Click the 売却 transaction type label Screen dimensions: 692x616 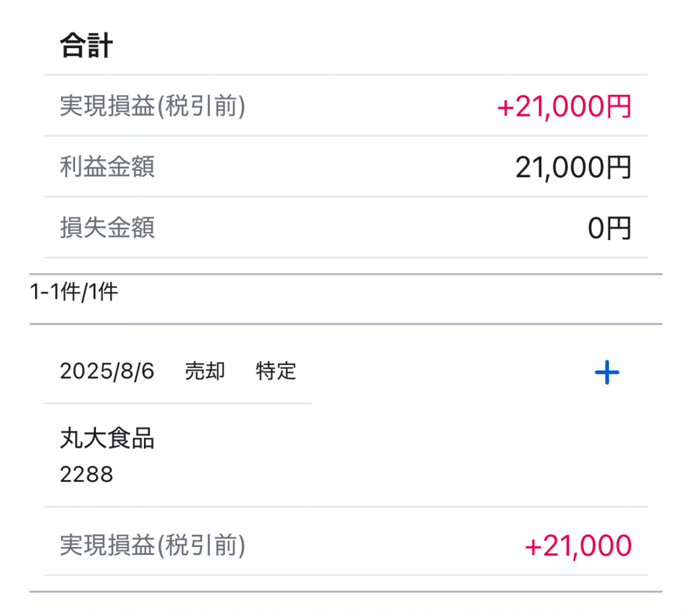click(x=205, y=371)
